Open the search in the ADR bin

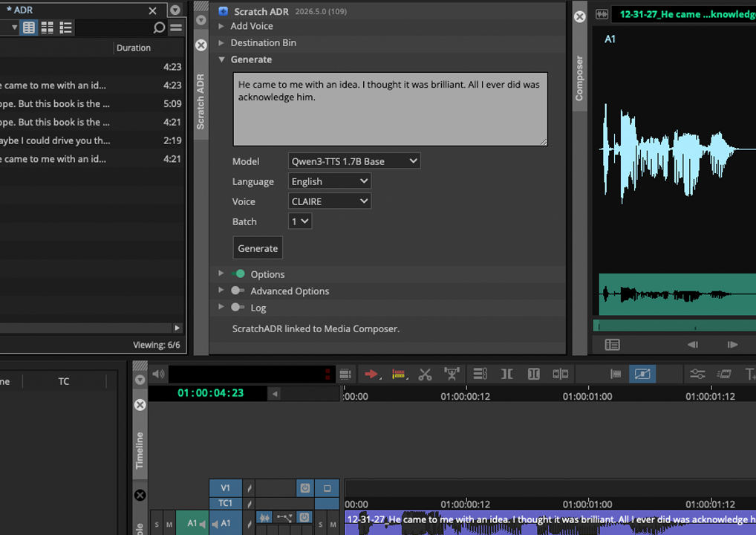pyautogui.click(x=159, y=27)
